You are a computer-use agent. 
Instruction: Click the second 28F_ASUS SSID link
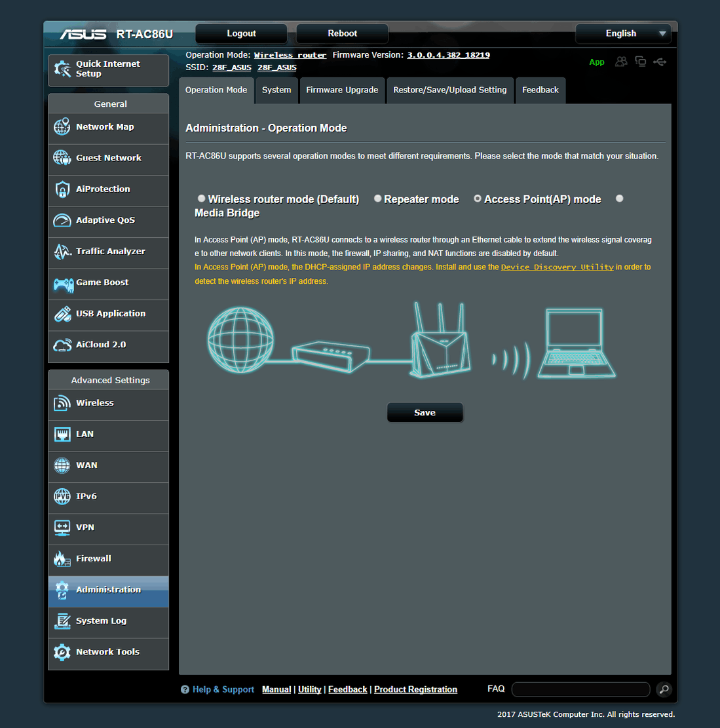pos(277,67)
